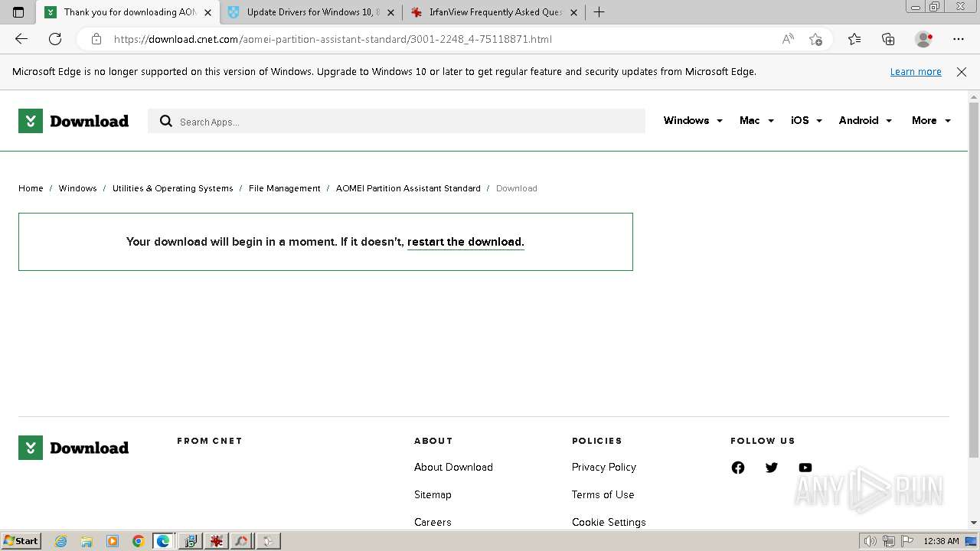
Task: Open Windows Media Player taskbar icon
Action: click(x=113, y=541)
